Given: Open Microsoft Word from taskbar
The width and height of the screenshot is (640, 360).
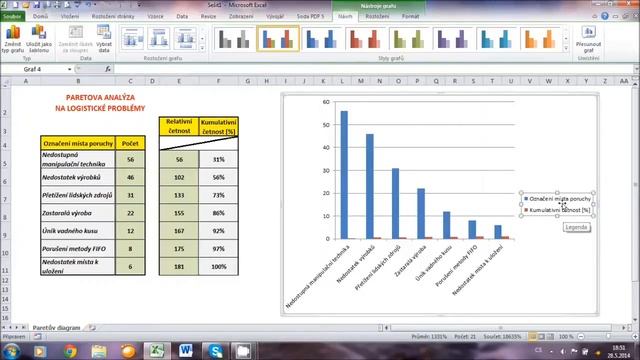Looking at the screenshot, I should (186, 351).
